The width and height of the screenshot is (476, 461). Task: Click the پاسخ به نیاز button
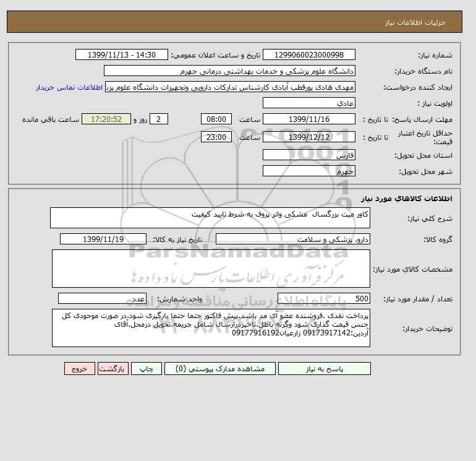324,369
